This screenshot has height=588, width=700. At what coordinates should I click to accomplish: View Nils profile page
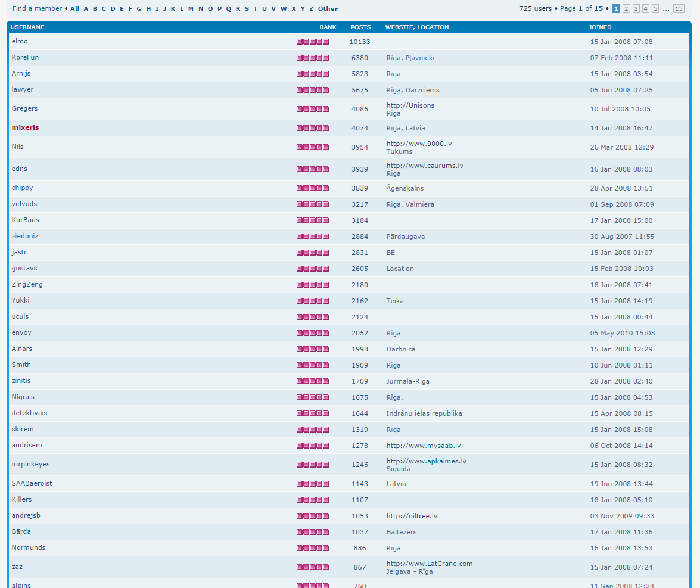tap(17, 147)
